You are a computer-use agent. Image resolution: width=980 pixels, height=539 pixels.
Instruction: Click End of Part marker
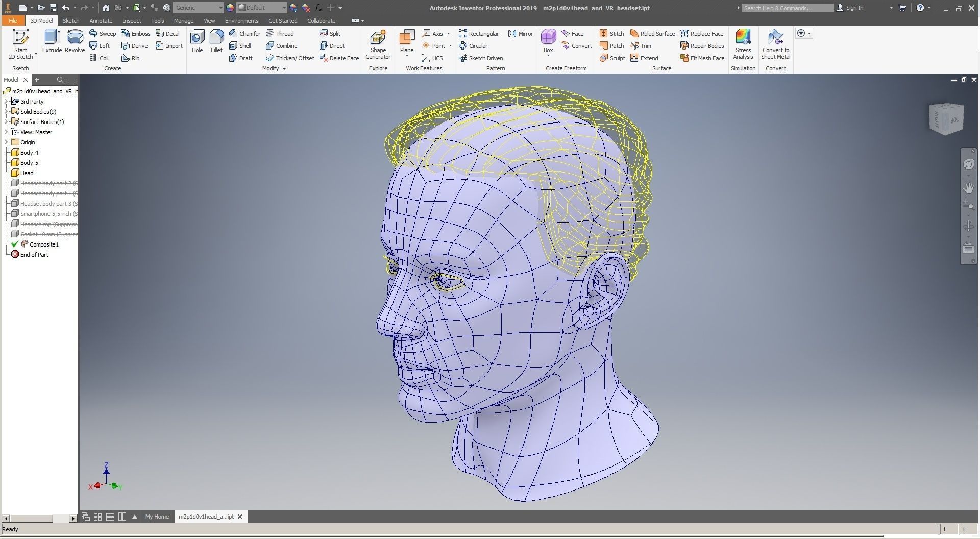(x=34, y=255)
